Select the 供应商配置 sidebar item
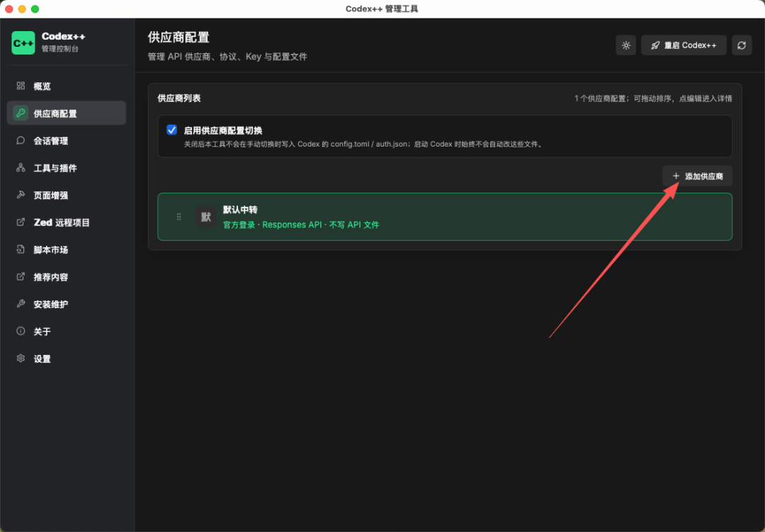The image size is (765, 532). click(67, 113)
